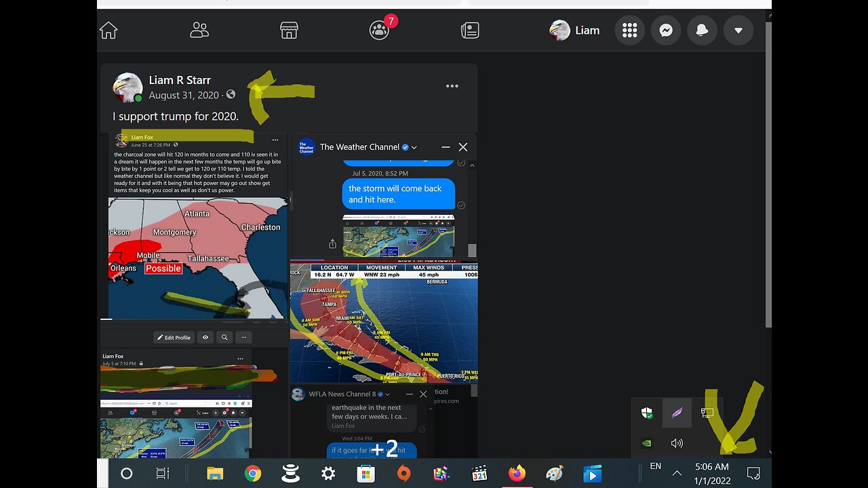The height and width of the screenshot is (488, 868).
Task: Open the Facebook grid Menu button
Action: pos(630,30)
